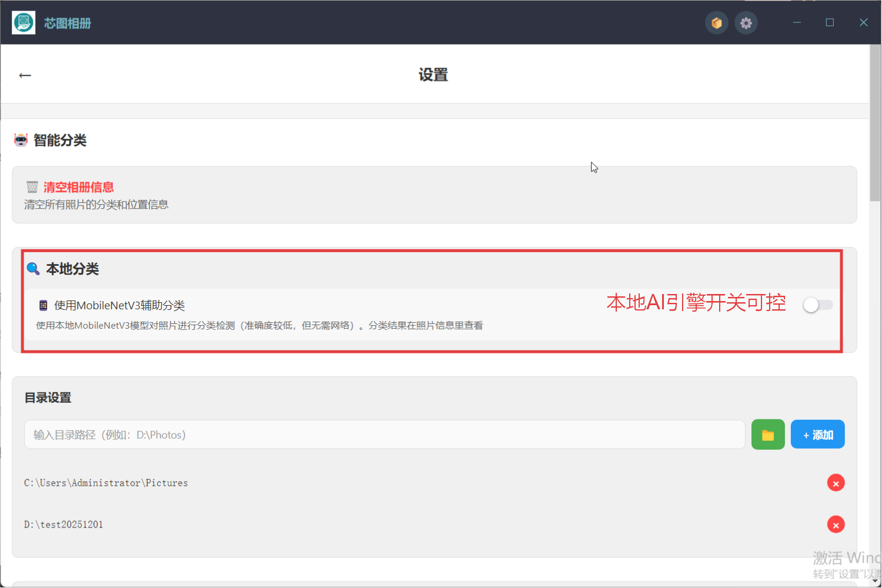Delete the D:\test20251201 directory entry
This screenshot has width=882, height=588.
point(836,524)
